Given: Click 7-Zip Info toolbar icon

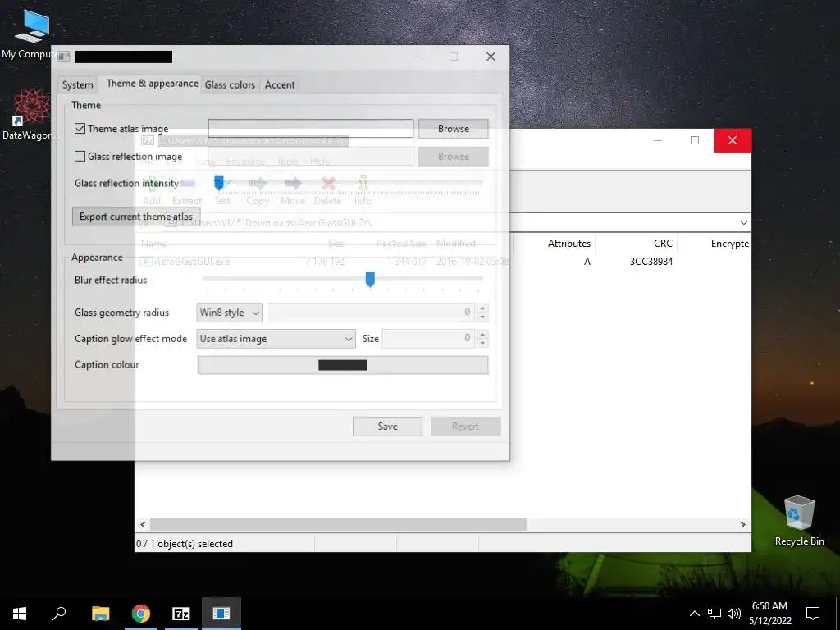Looking at the screenshot, I should [363, 190].
